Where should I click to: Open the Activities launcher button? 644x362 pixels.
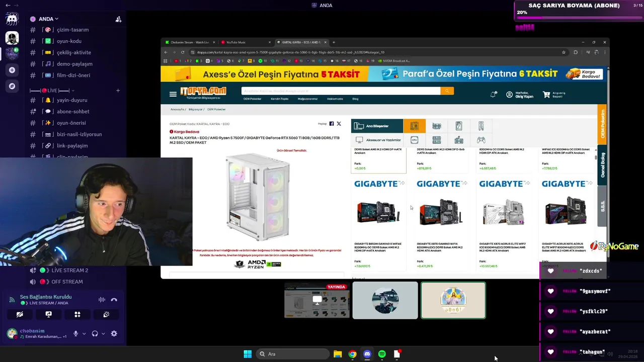pos(77,314)
